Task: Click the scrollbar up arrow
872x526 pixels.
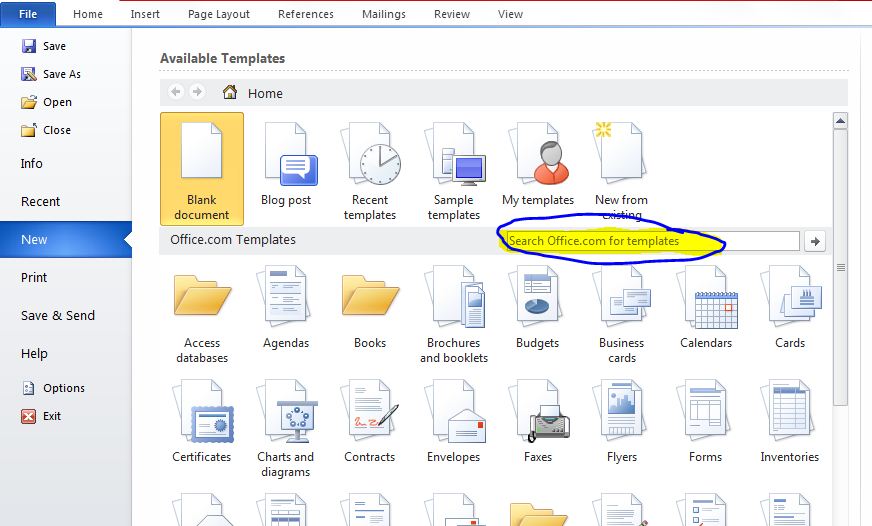Action: click(x=840, y=121)
